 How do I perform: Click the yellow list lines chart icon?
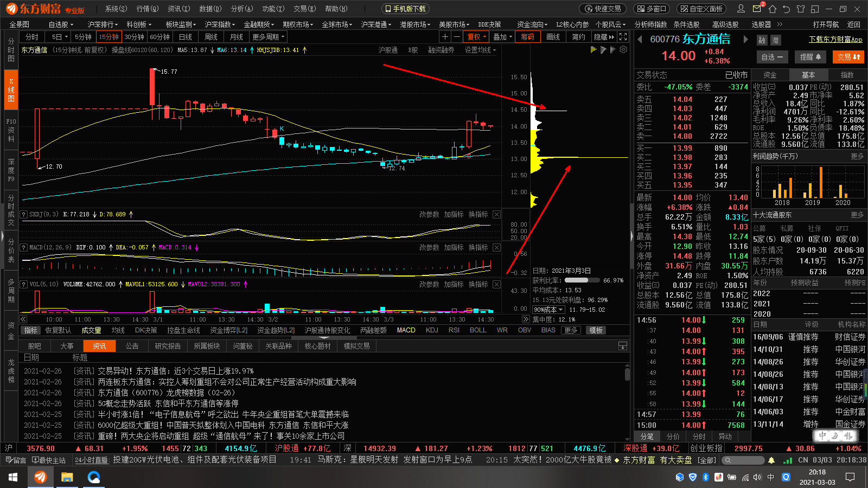click(x=593, y=49)
